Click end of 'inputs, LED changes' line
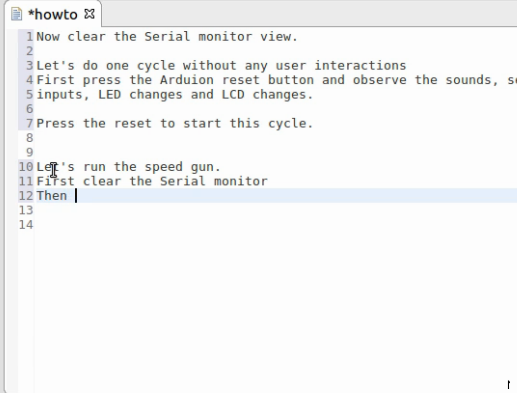This screenshot has height=393, width=517. point(313,95)
